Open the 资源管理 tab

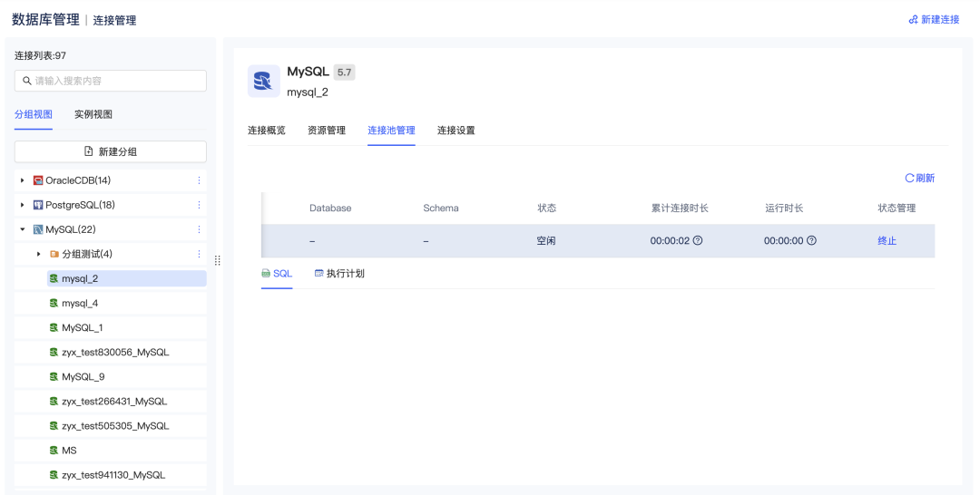click(x=327, y=130)
